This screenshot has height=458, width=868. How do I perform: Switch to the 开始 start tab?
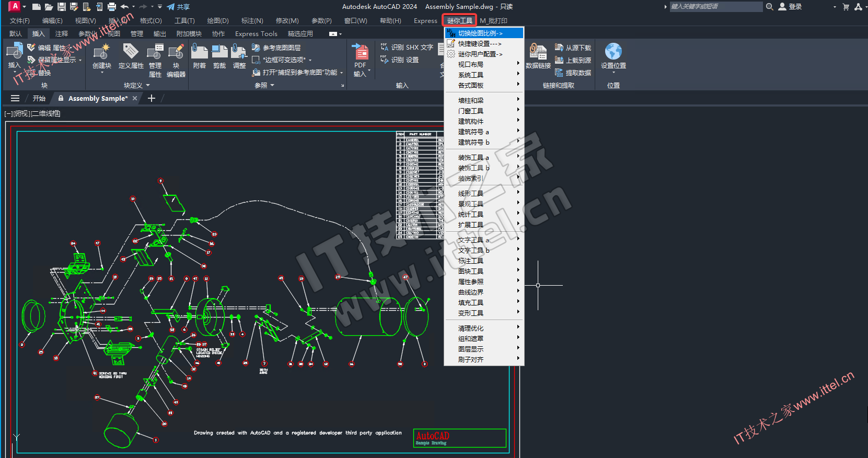(39, 98)
